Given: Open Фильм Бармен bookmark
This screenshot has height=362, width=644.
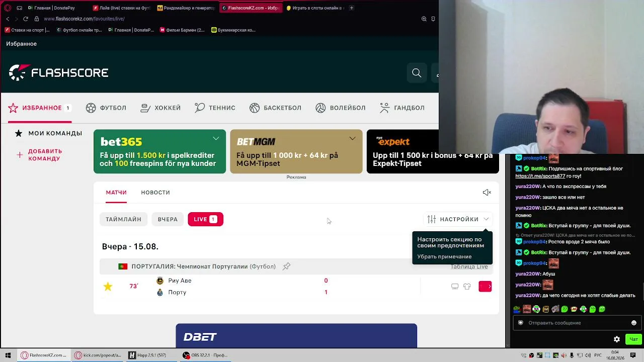Looking at the screenshot, I should coord(182,30).
